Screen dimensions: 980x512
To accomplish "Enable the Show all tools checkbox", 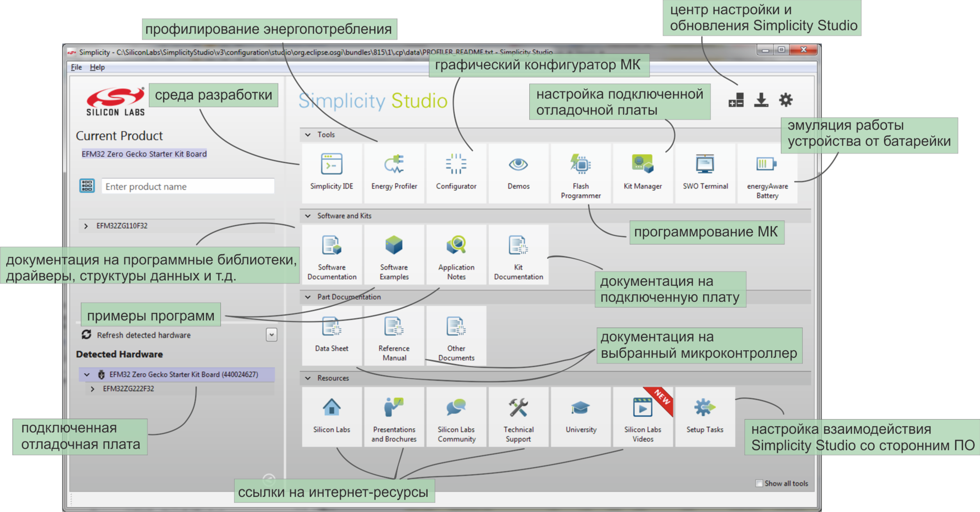I will pos(759,483).
